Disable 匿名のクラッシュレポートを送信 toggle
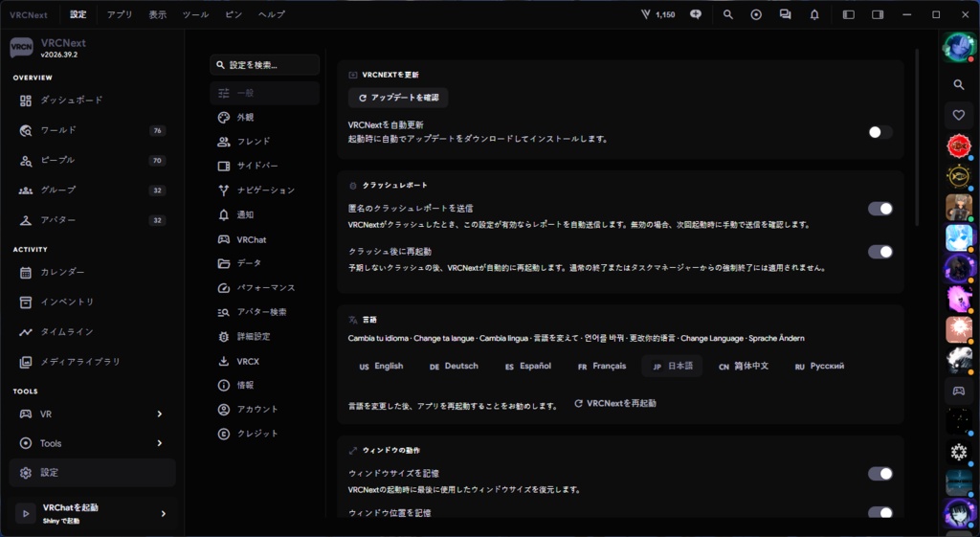This screenshot has height=537, width=980. (880, 209)
